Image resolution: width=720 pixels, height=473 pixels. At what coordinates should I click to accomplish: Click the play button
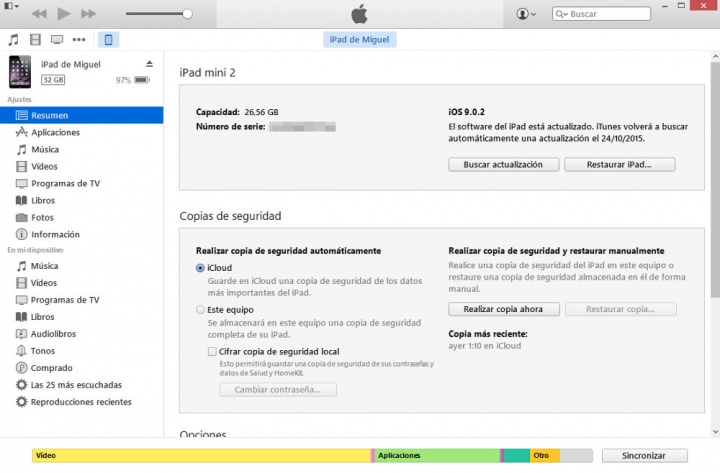click(x=64, y=13)
